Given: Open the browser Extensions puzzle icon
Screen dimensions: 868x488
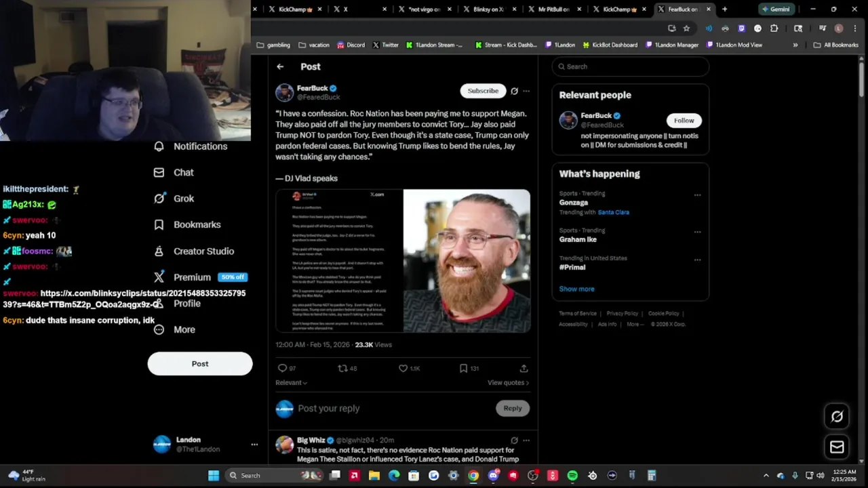Looking at the screenshot, I should click(x=774, y=28).
